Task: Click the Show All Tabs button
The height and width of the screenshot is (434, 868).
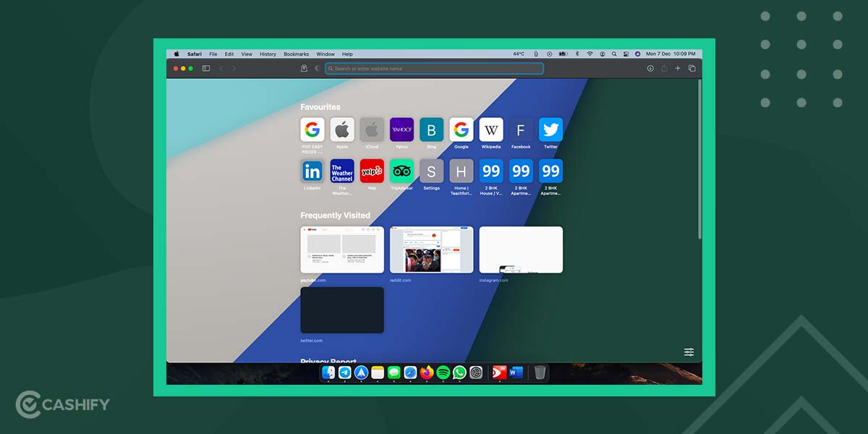Action: point(692,68)
